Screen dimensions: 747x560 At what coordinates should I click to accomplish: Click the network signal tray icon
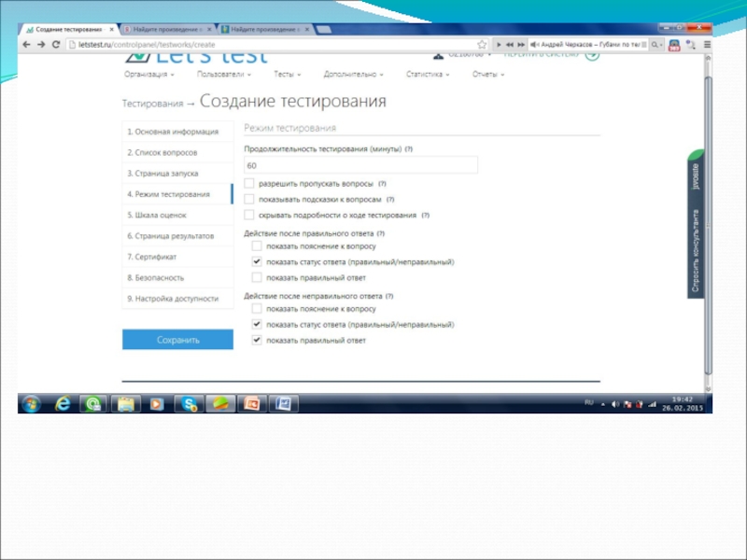coord(652,404)
